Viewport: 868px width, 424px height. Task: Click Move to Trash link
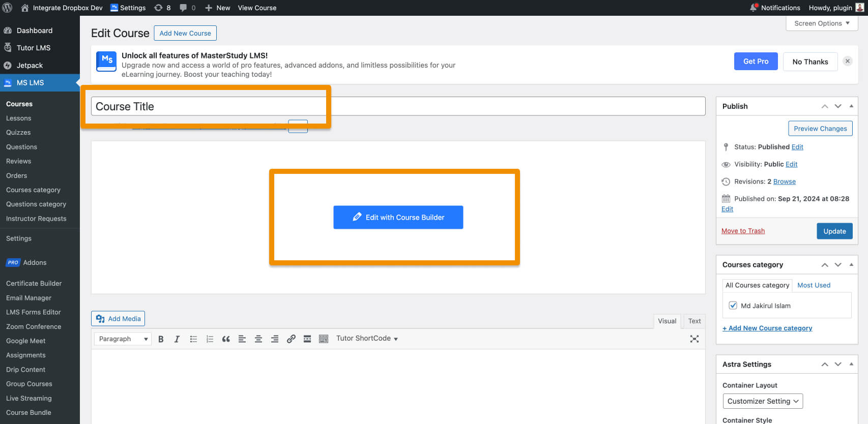[743, 231]
